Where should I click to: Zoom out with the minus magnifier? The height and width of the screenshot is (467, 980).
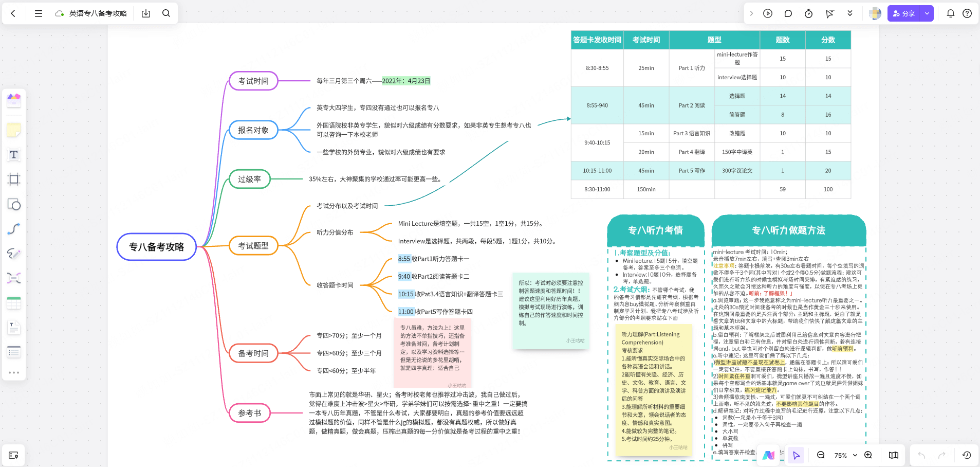821,455
